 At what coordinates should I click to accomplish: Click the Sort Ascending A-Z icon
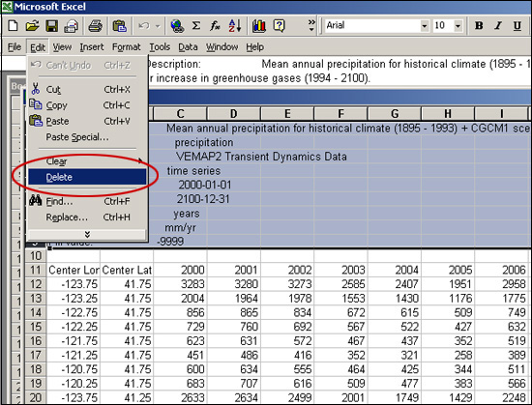(x=235, y=26)
